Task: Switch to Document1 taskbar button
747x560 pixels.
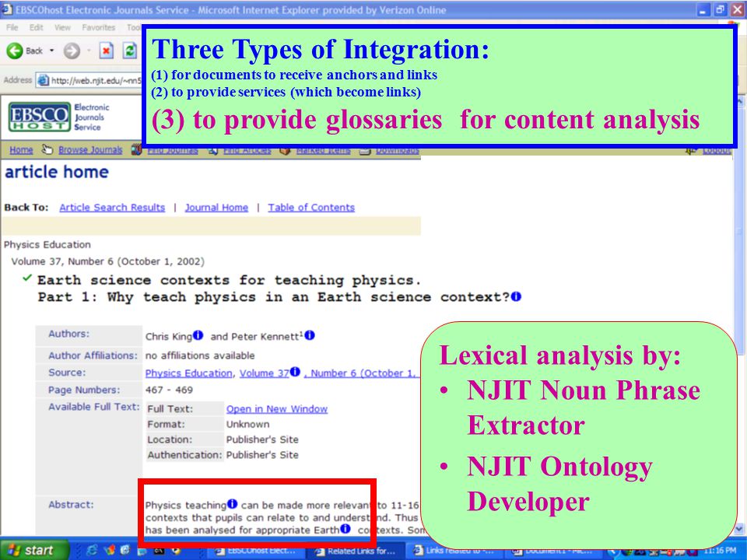Action: [552, 551]
